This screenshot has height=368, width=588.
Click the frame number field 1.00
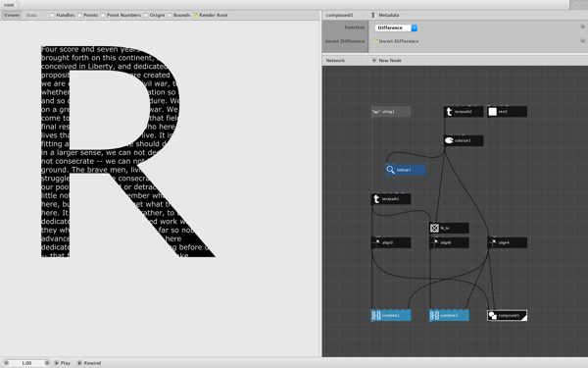(x=26, y=363)
